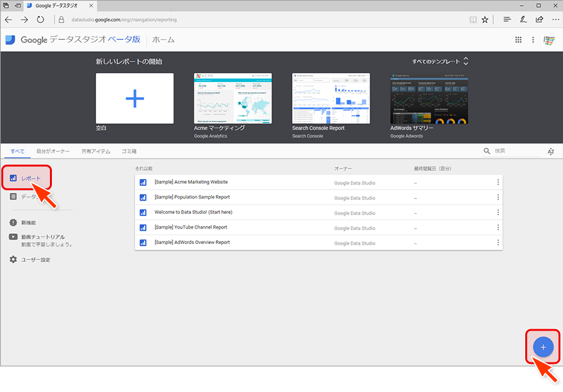Screen dimensions: 563x392
Task: Open options for YouTube Channel Report row
Action: click(498, 227)
